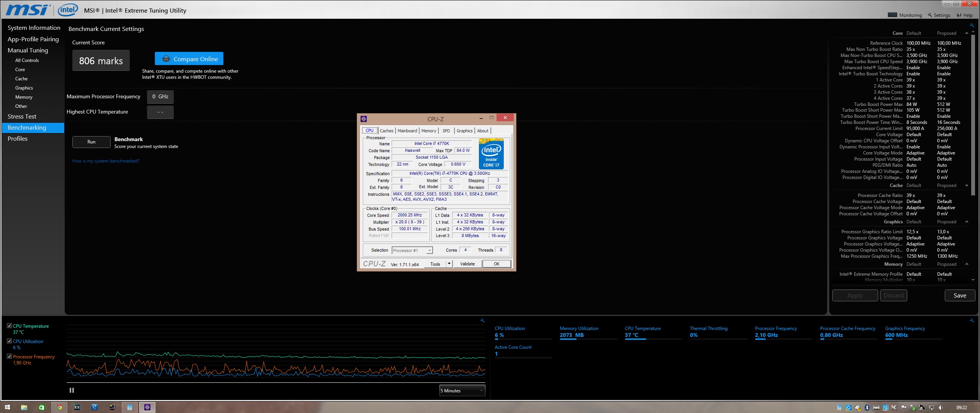Switch to Memory tab in CPU-Z

(428, 131)
